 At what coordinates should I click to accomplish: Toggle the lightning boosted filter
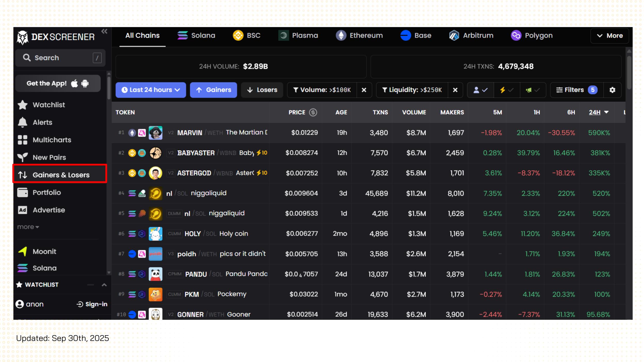506,90
